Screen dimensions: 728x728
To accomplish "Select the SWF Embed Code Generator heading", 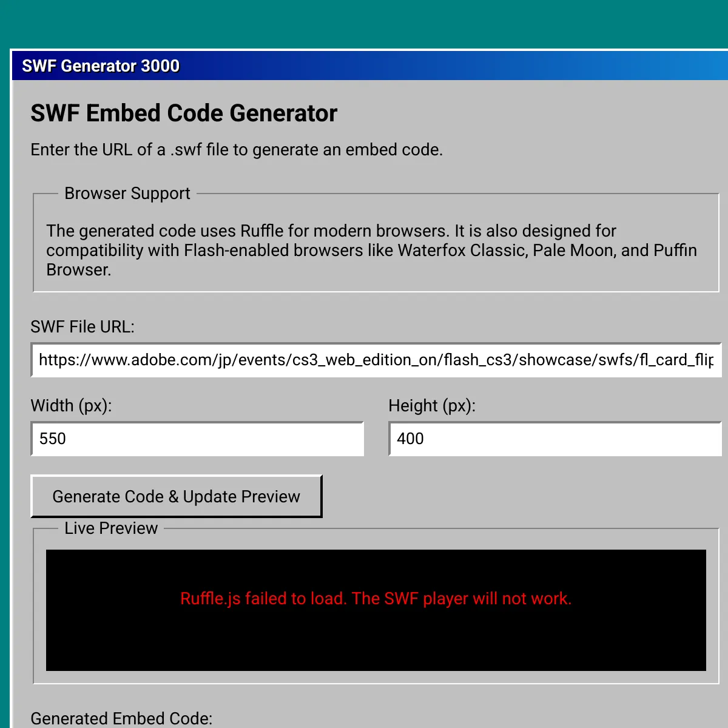I will pos(184,113).
